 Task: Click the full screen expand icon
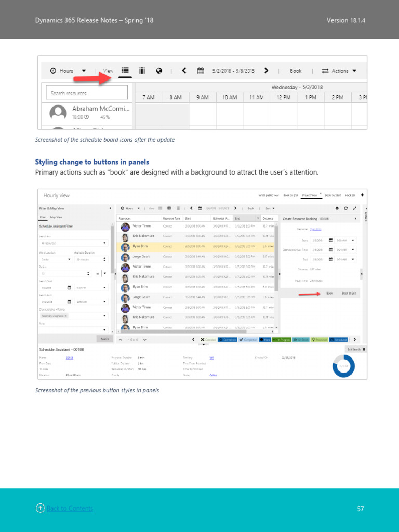[x=354, y=208]
